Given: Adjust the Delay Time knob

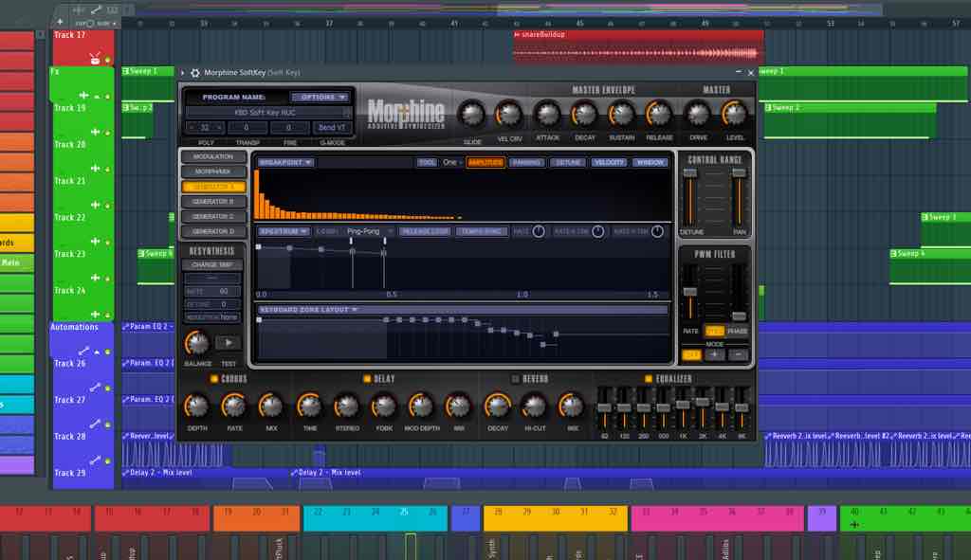Looking at the screenshot, I should (x=309, y=406).
